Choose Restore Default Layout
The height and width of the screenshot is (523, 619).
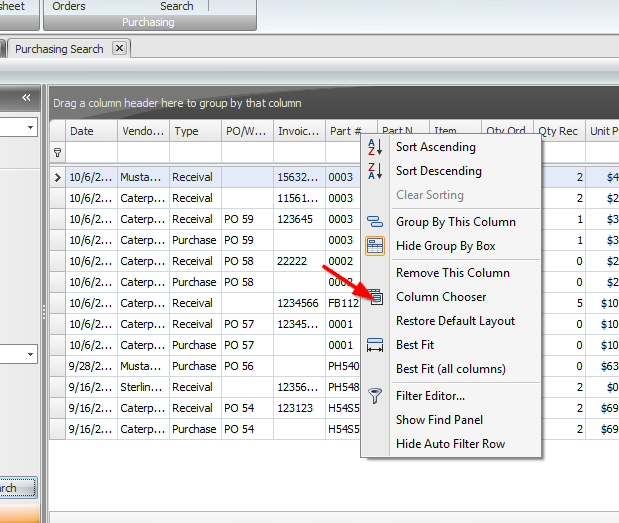pos(455,321)
